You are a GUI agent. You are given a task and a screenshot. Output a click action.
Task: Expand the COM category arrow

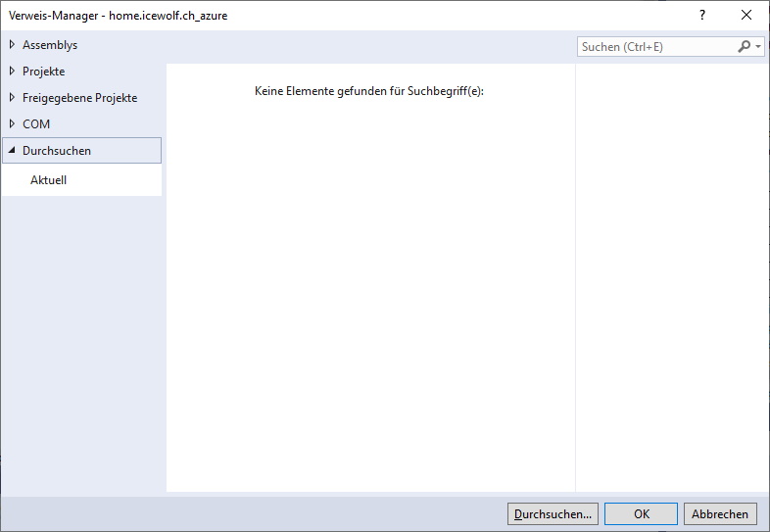tap(13, 124)
